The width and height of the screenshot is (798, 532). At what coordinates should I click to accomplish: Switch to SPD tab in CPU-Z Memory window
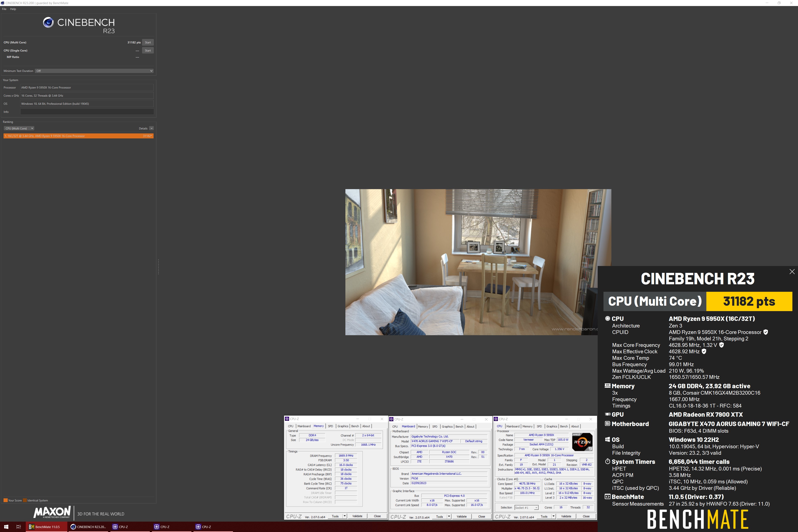330,426
